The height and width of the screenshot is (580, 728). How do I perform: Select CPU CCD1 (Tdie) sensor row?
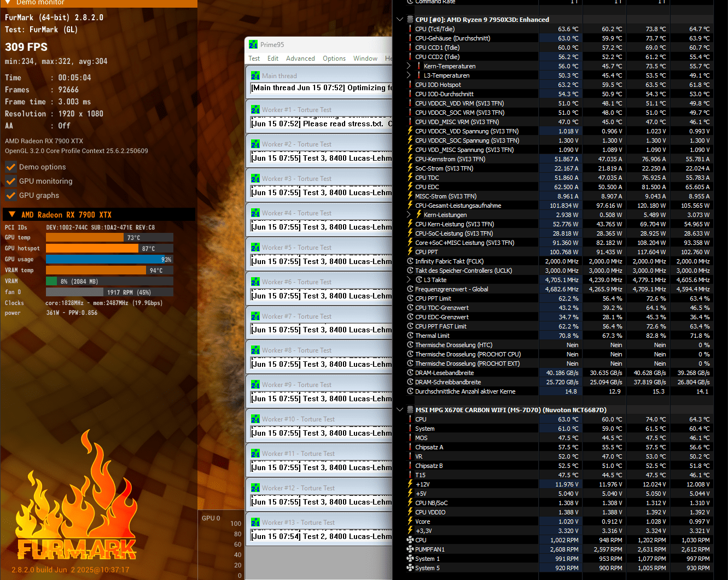pos(559,48)
